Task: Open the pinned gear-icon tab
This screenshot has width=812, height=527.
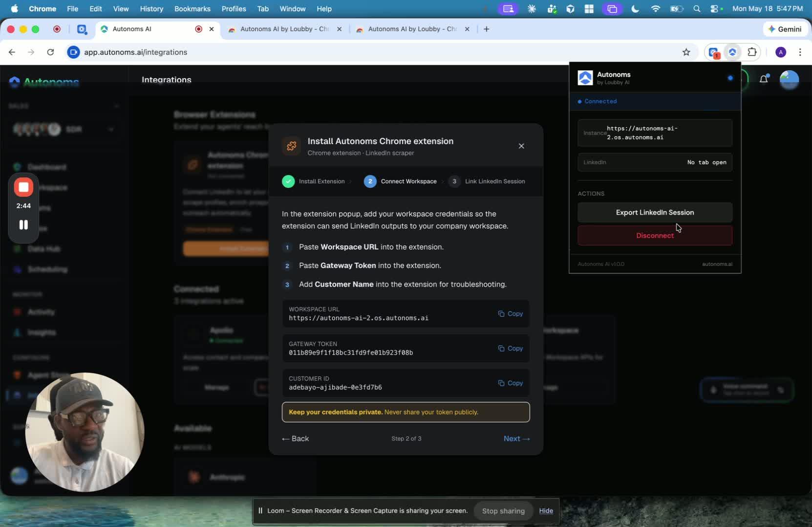Action: click(x=82, y=29)
